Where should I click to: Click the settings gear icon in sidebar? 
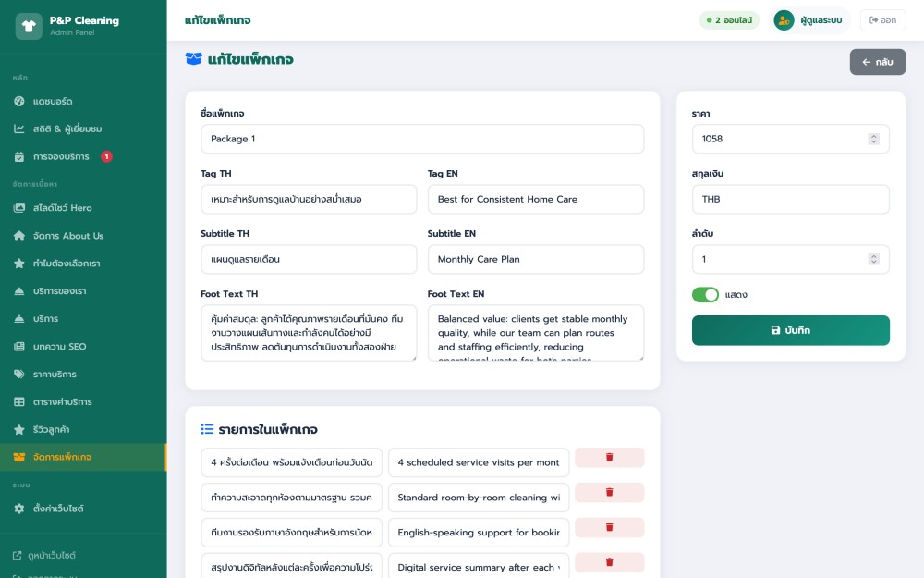(x=19, y=509)
